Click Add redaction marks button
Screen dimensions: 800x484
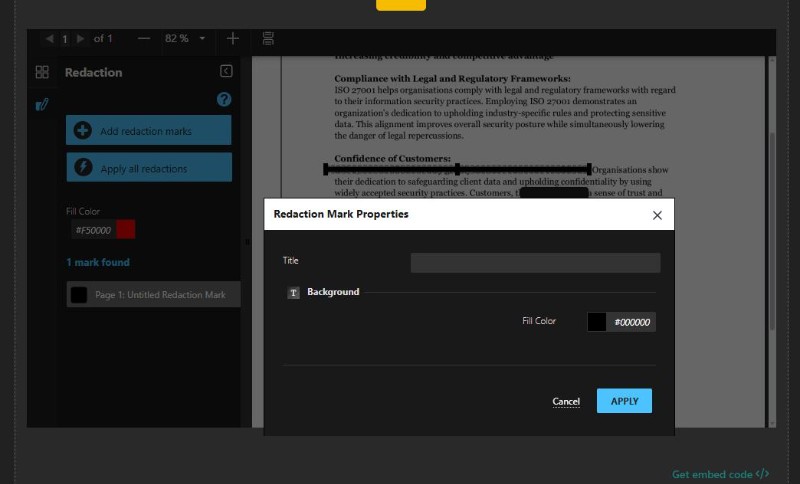click(x=149, y=131)
